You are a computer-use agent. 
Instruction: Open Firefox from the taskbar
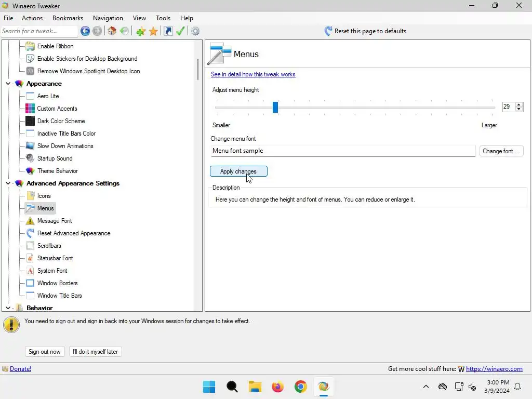tap(277, 387)
